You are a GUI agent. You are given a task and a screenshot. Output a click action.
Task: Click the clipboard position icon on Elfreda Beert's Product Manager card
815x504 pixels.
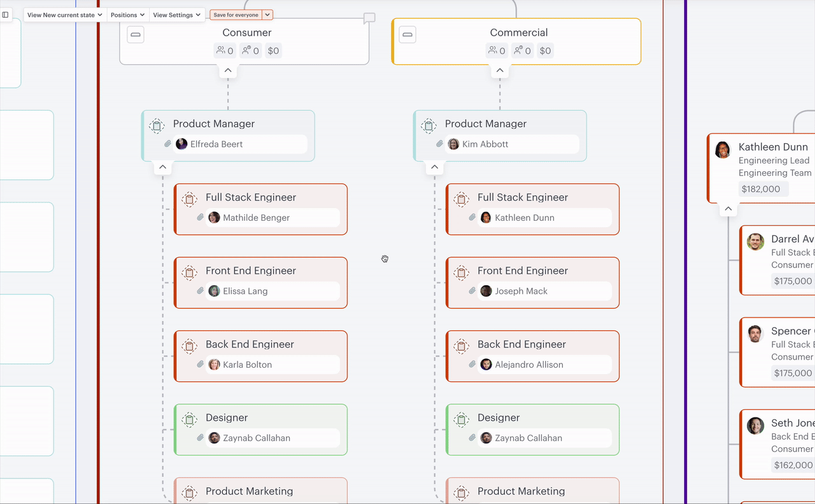tap(157, 126)
